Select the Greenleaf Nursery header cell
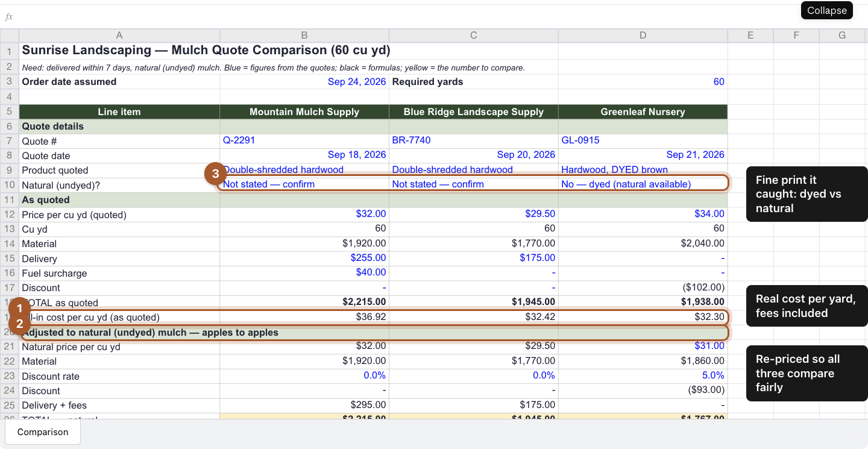The height and width of the screenshot is (449, 868). coord(643,111)
